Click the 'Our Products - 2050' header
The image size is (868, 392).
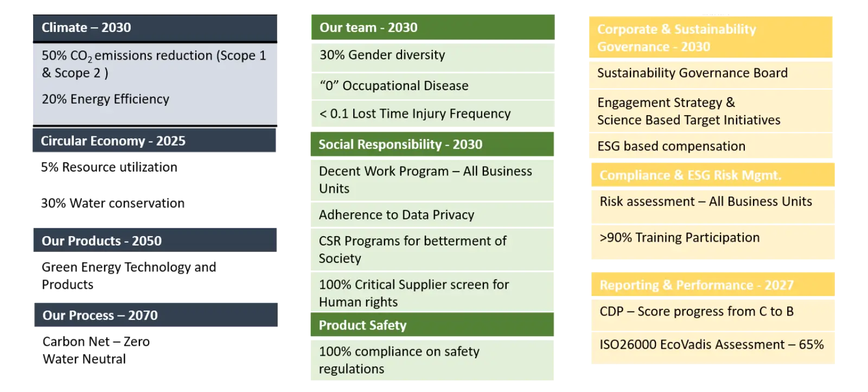(154, 241)
